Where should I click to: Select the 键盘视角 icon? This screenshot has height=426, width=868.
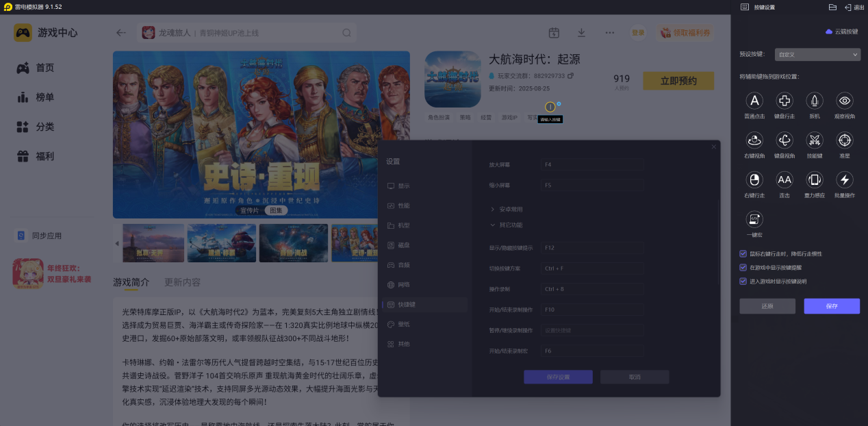click(784, 140)
